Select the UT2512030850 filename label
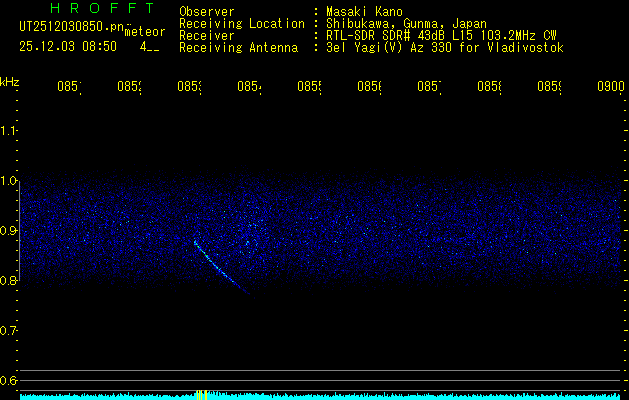 pyautogui.click(x=69, y=27)
